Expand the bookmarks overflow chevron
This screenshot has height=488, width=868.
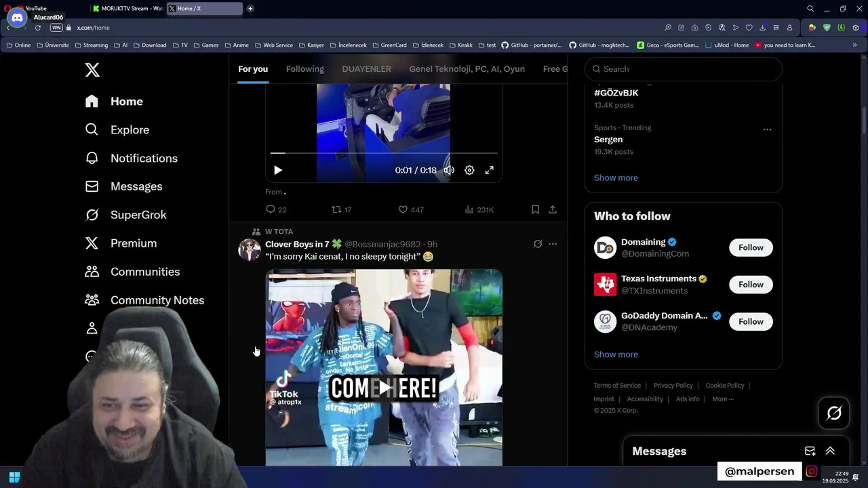[x=854, y=45]
